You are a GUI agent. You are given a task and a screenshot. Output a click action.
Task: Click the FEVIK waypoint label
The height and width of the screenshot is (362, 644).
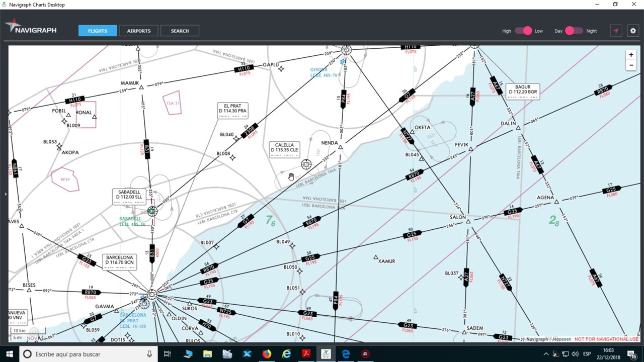[x=461, y=145]
